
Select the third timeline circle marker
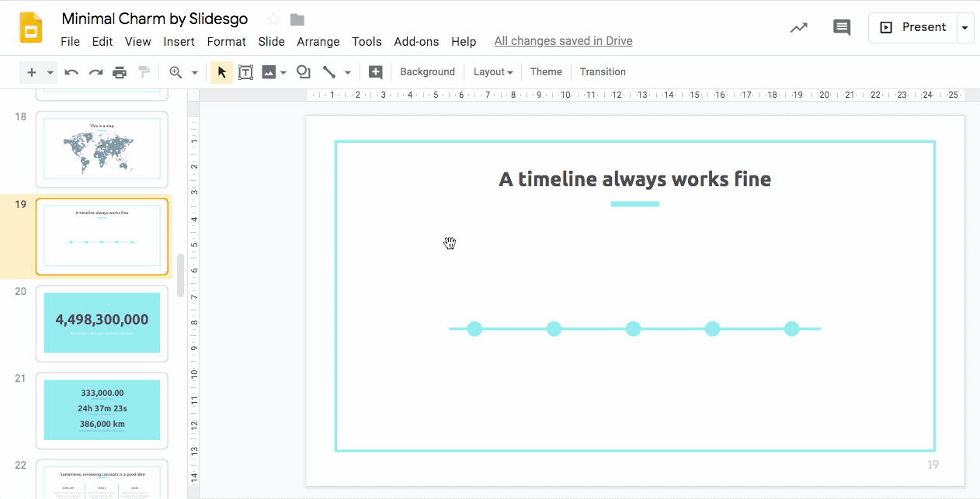[x=633, y=329]
